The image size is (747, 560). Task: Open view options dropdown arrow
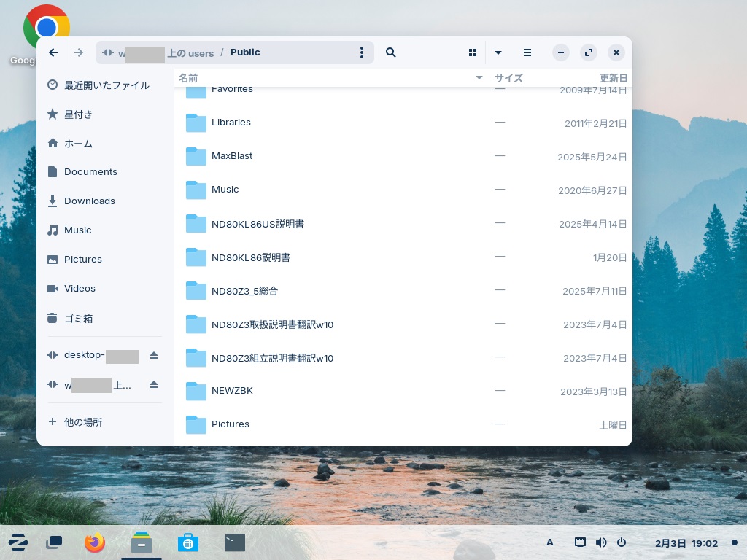(x=498, y=52)
